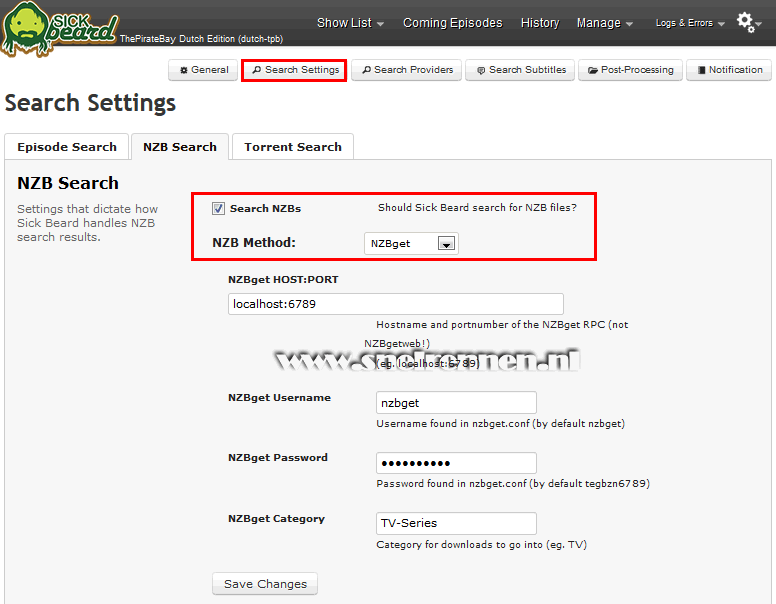Viewport: 776px width, 604px height.
Task: Click the Sick Beard logo
Action: (59, 28)
